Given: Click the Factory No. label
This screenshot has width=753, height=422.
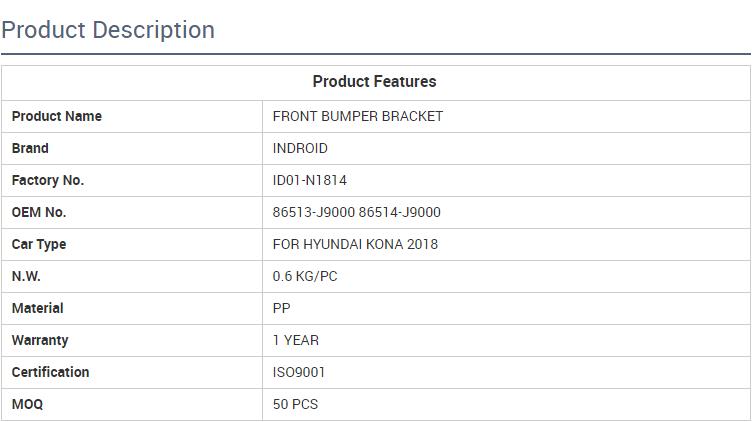Looking at the screenshot, I should pos(48,180).
